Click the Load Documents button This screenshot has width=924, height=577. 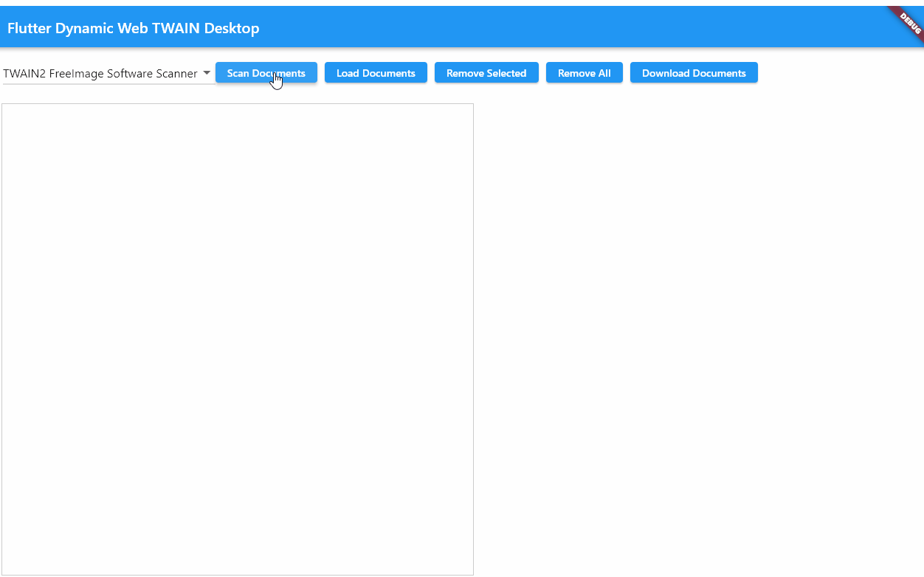(376, 73)
